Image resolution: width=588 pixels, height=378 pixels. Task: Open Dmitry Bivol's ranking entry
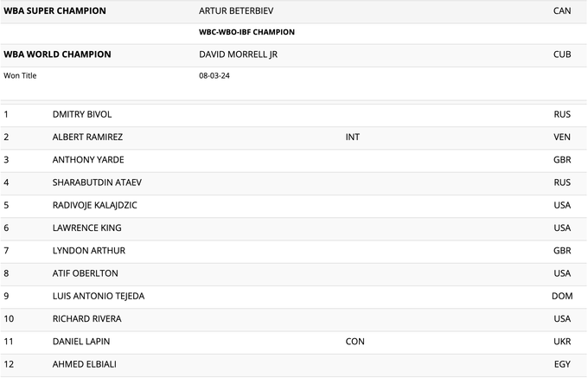coord(82,114)
